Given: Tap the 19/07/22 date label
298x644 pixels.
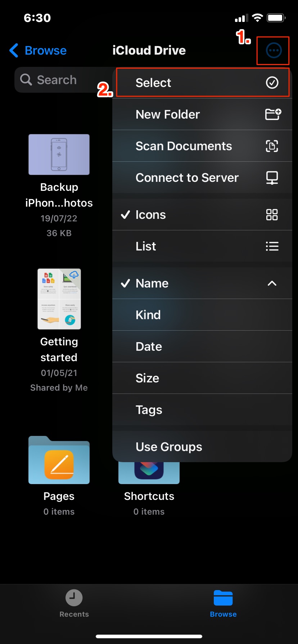Looking at the screenshot, I should coord(59,218).
